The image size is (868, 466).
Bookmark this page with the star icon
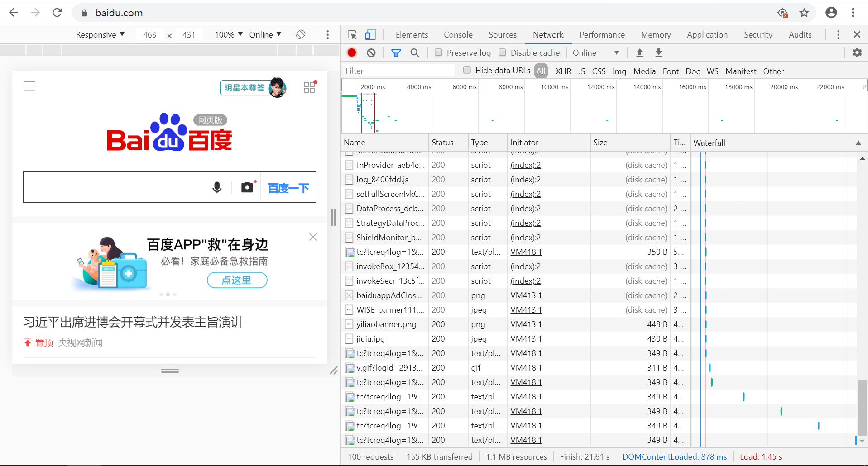804,13
